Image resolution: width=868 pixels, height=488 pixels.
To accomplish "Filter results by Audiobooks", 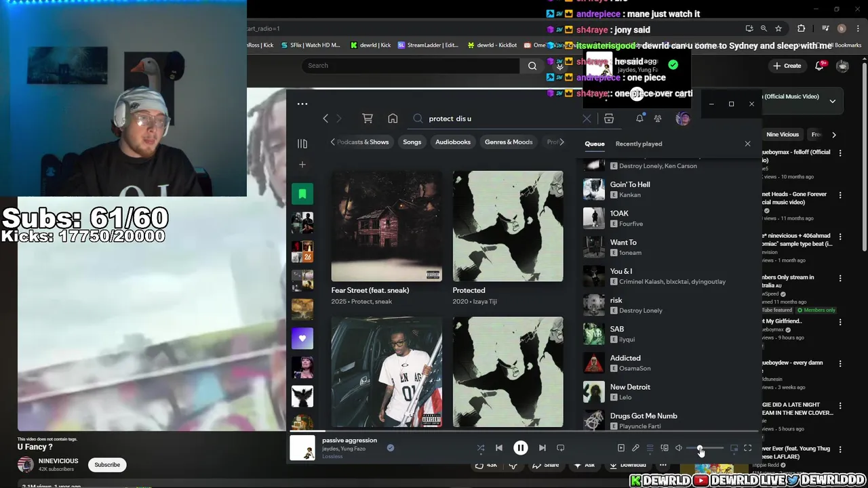I will click(453, 142).
